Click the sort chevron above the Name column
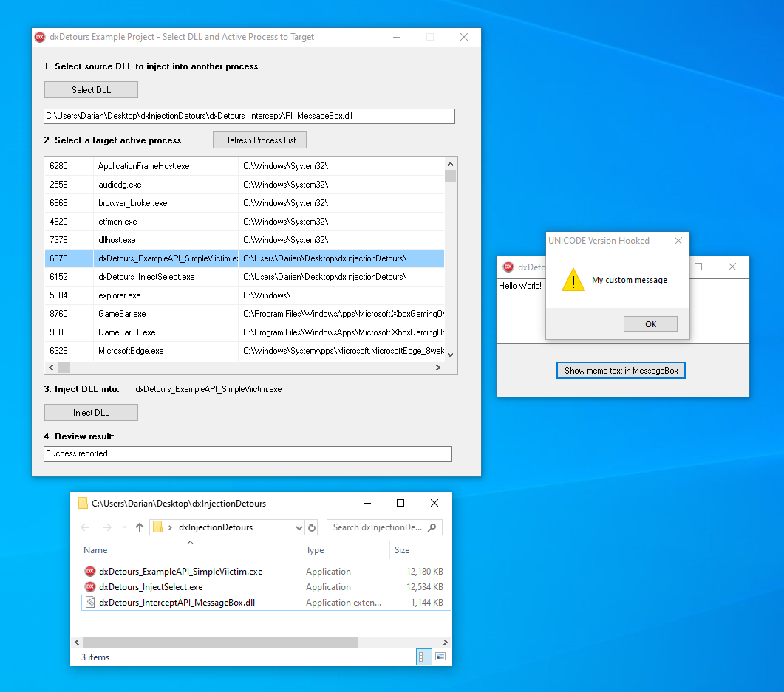Screen dimensions: 784x692 [x=190, y=541]
